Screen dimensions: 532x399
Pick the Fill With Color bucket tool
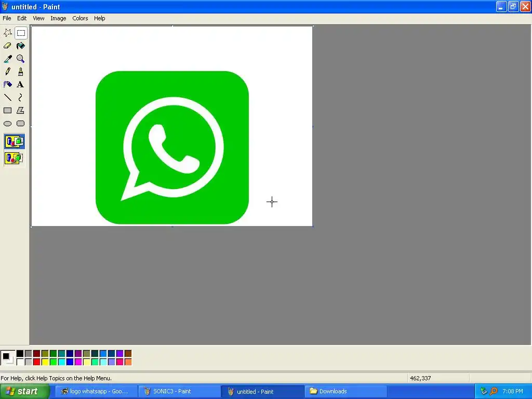tap(21, 46)
